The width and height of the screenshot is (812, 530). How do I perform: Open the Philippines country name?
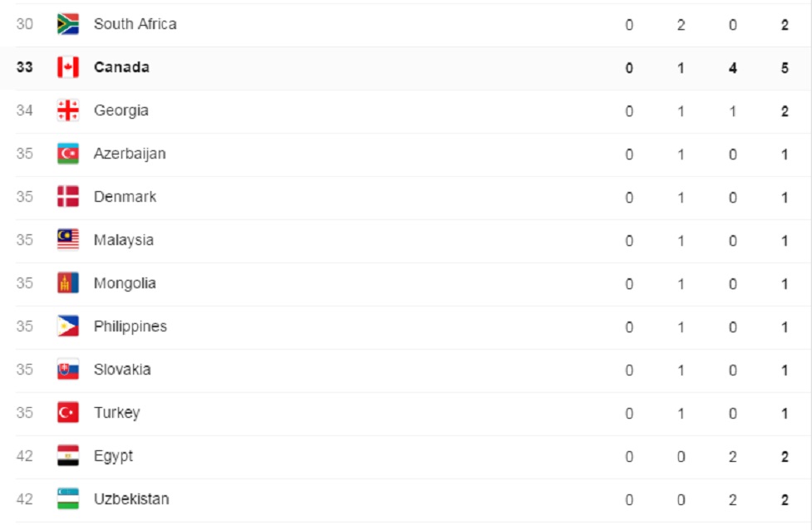[x=130, y=326]
